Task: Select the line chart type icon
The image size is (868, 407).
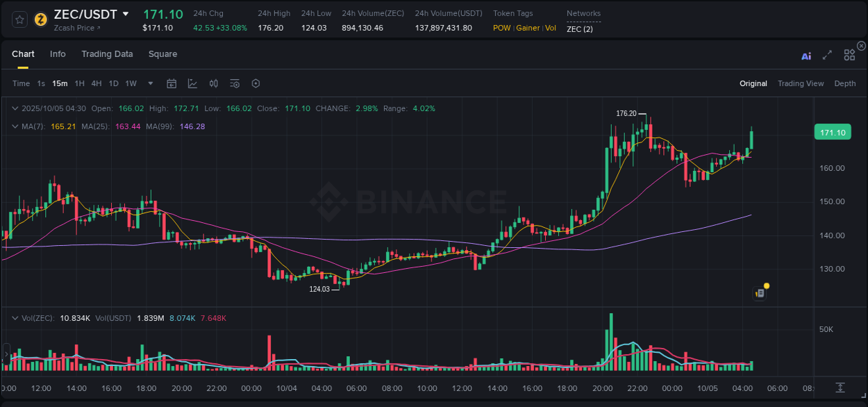Action: click(x=192, y=83)
